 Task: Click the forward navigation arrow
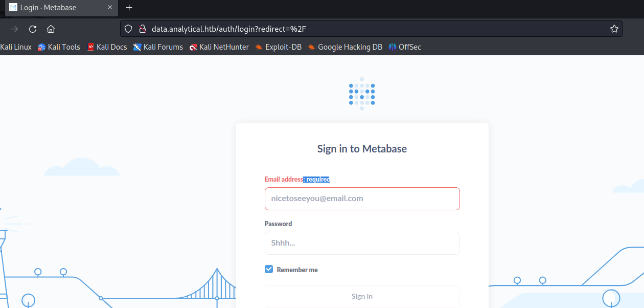(14, 29)
